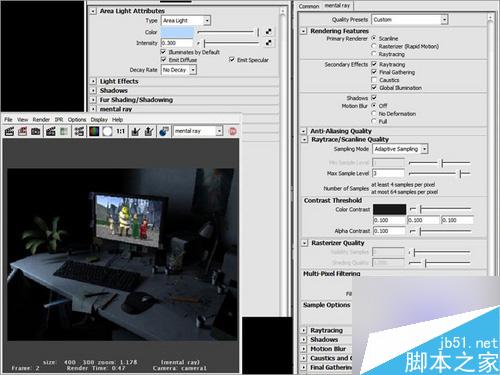Click the black Color Contrast swatch

click(x=389, y=209)
